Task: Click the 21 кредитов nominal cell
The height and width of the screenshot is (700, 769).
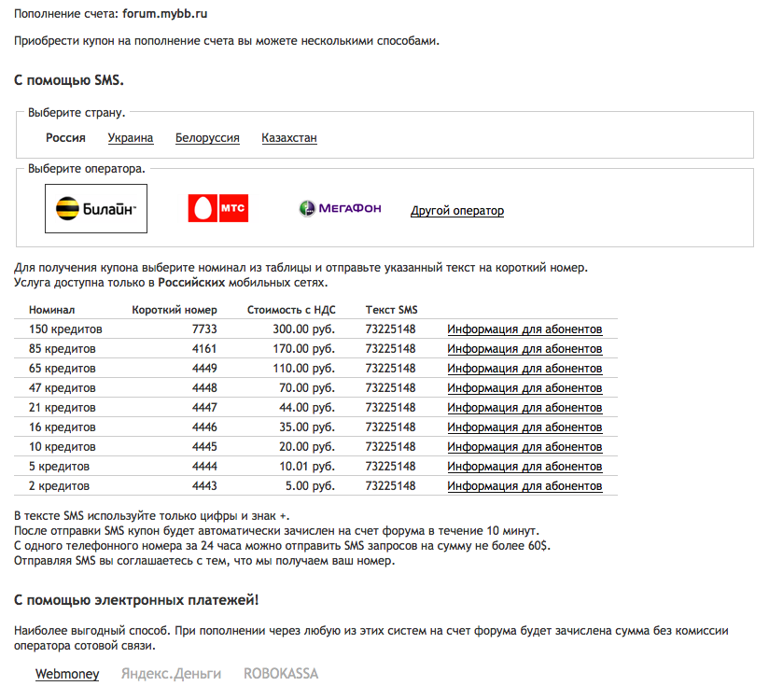Action: [63, 408]
